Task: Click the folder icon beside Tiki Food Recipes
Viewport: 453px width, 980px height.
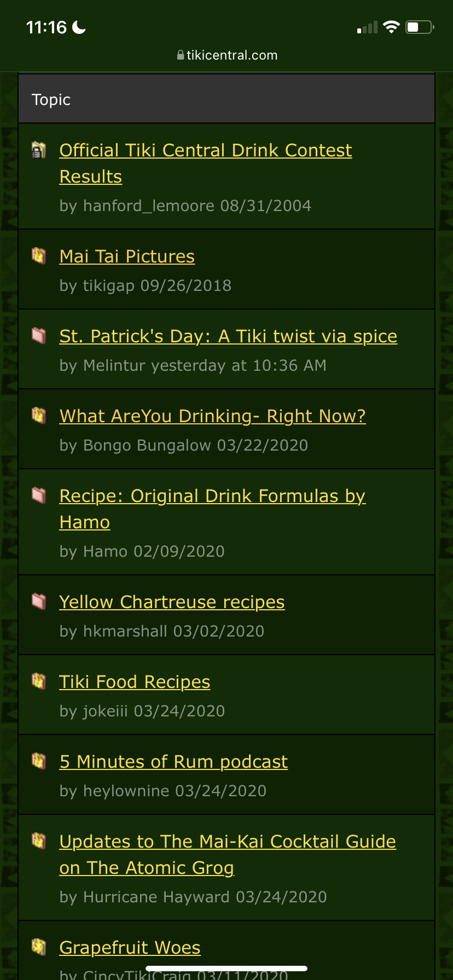Action: (38, 681)
